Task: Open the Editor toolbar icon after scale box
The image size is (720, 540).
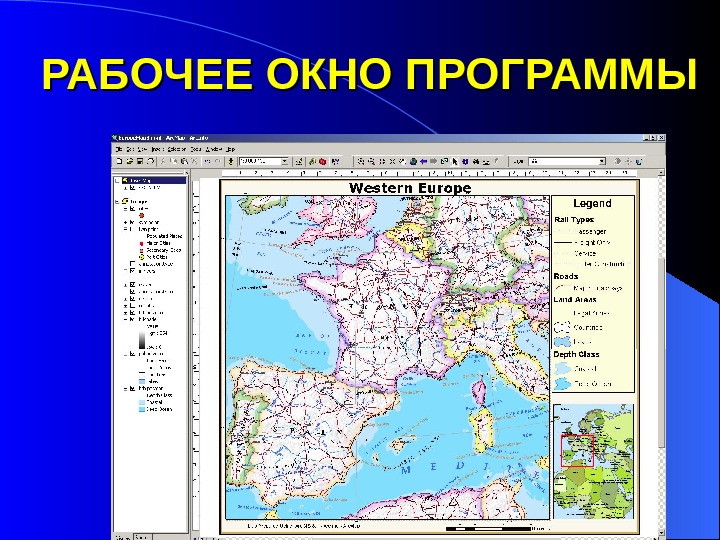Action: (x=299, y=161)
